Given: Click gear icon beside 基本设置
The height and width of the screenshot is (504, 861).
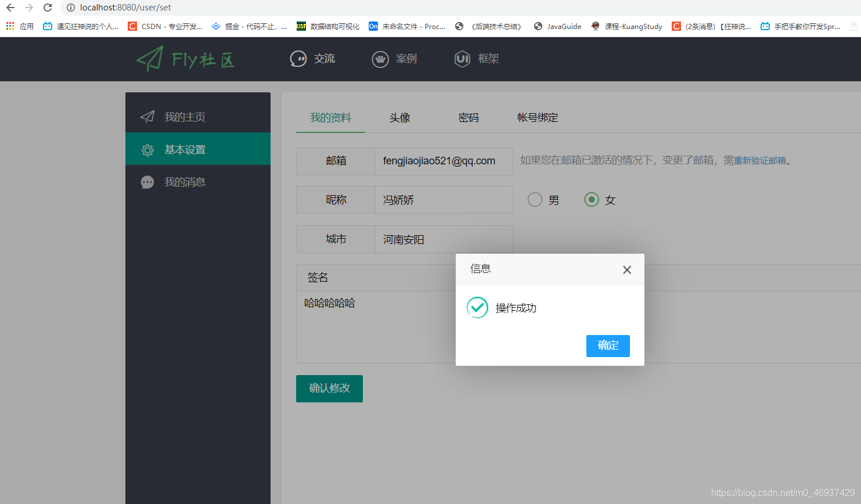Looking at the screenshot, I should tap(147, 150).
